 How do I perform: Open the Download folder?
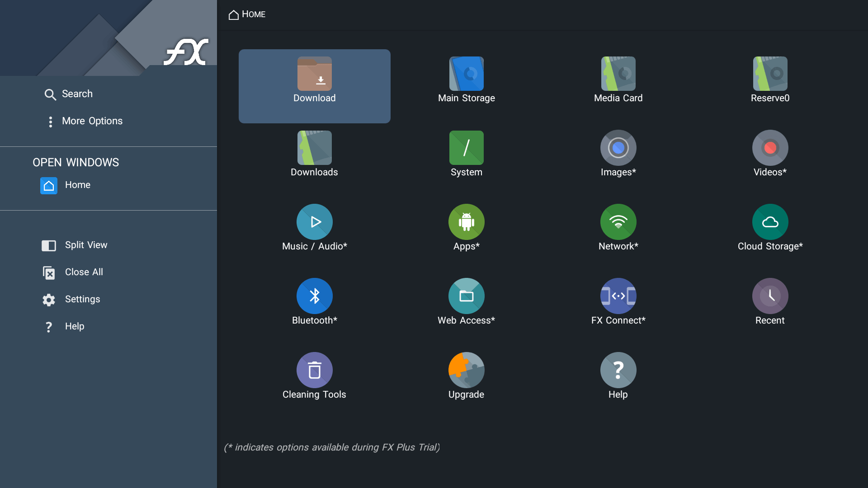point(314,86)
